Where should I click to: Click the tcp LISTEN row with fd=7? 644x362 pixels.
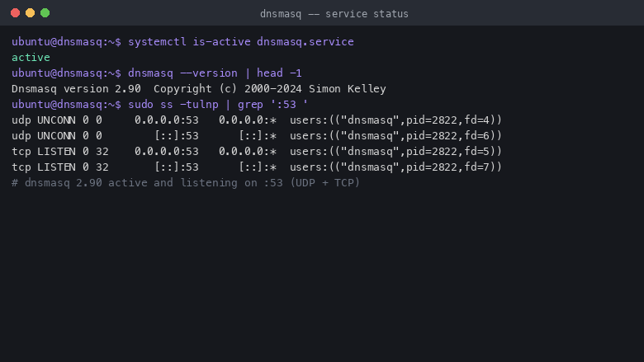click(257, 167)
